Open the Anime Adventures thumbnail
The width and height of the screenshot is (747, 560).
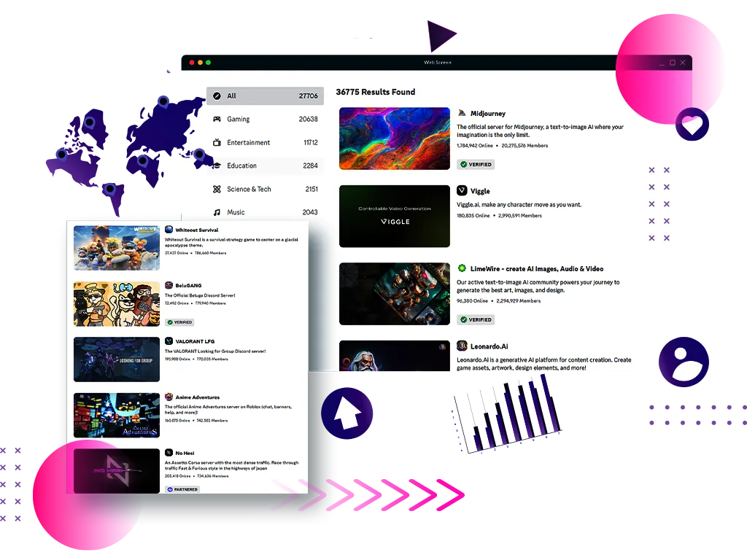[117, 415]
